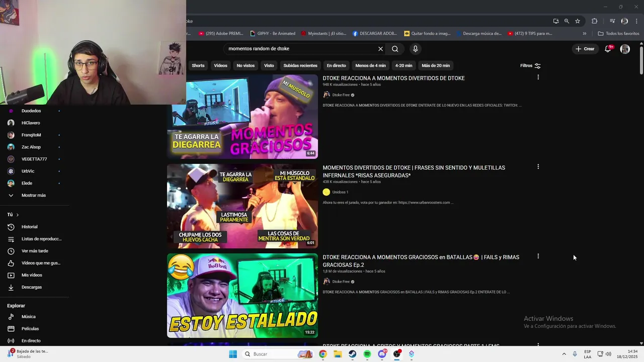644x362 pixels.
Task: Open GIPHY - Be Animated bookmark
Action: click(273, 34)
